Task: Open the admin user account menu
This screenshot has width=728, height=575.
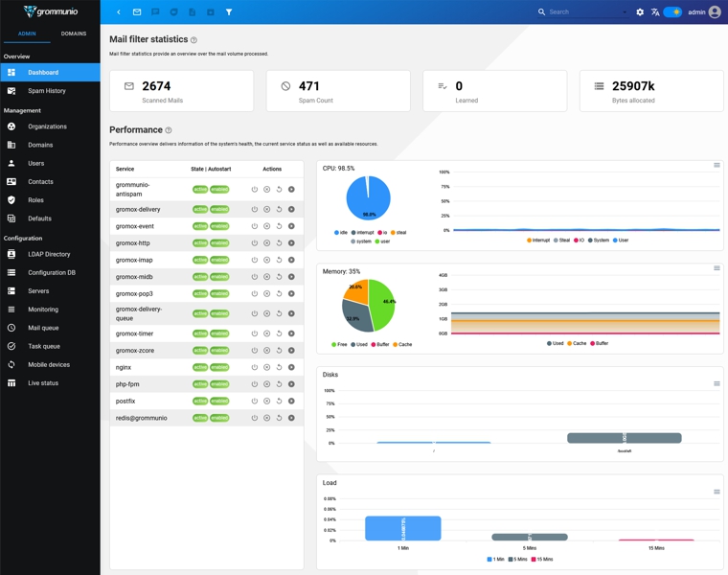Action: click(704, 12)
